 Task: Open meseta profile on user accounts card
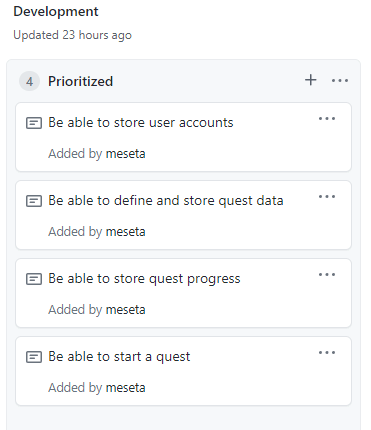[125, 154]
